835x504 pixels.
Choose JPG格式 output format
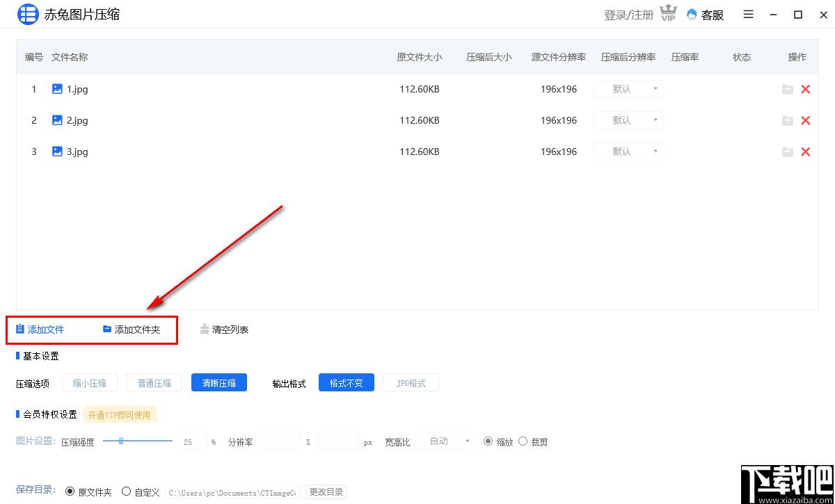411,383
